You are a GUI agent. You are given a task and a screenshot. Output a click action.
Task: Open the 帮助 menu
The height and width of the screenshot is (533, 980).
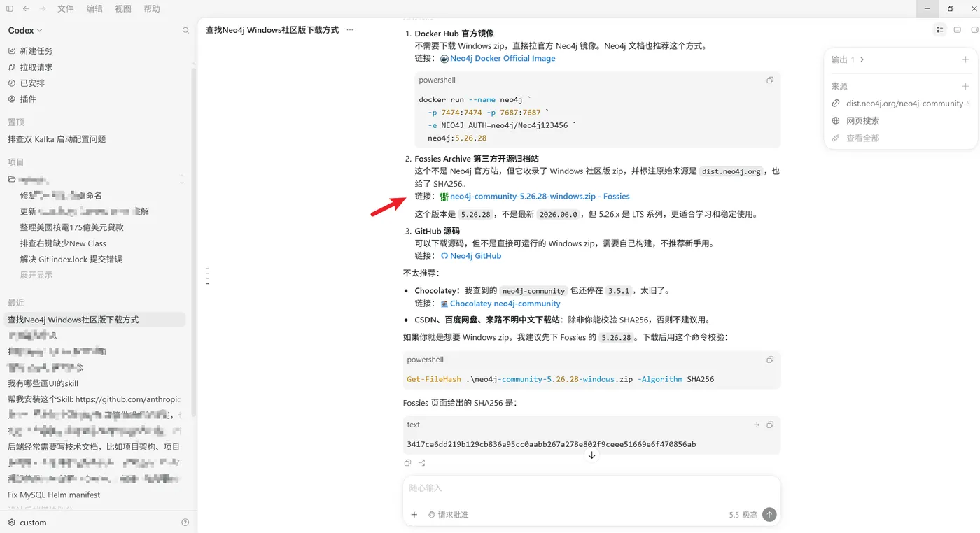tap(152, 9)
